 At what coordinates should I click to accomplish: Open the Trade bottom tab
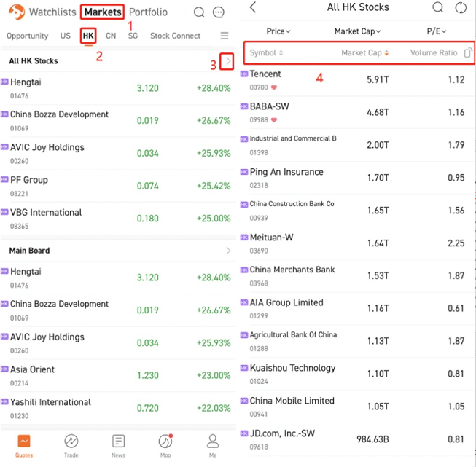tap(71, 446)
